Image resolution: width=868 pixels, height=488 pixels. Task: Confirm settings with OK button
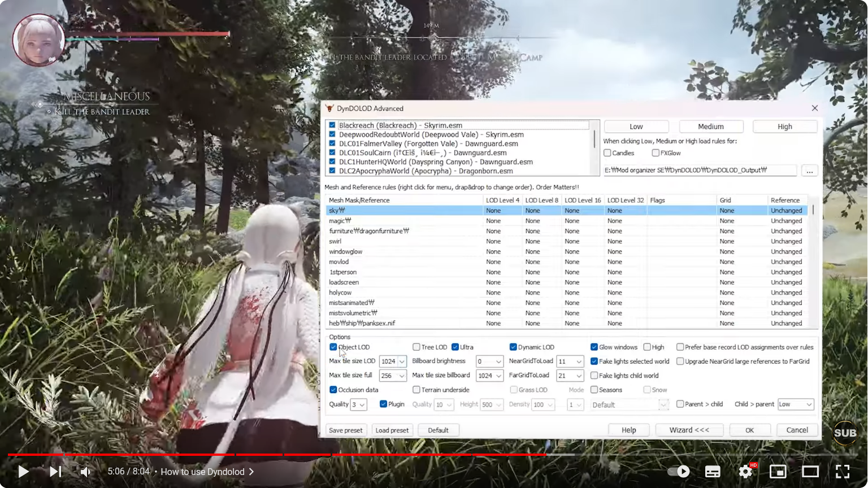750,430
